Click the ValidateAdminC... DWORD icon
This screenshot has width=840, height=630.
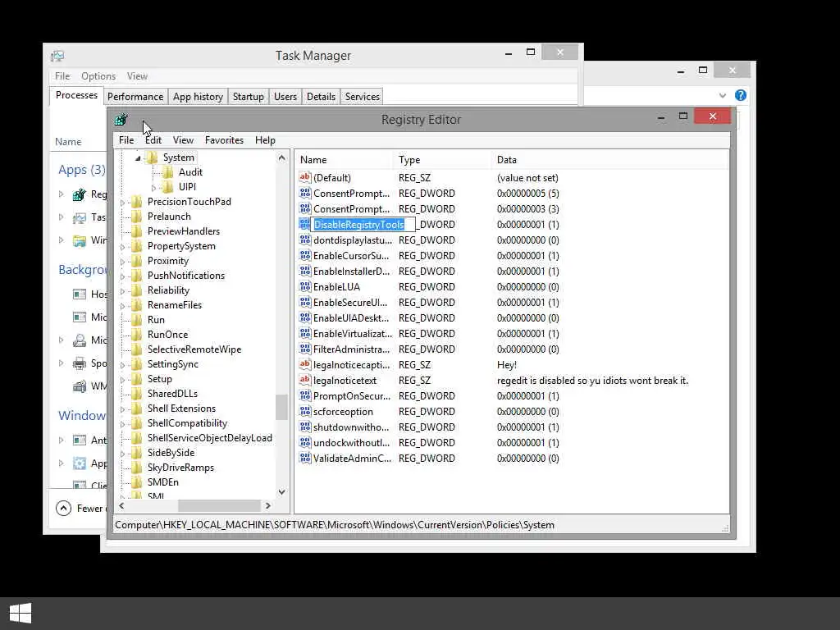[305, 458]
